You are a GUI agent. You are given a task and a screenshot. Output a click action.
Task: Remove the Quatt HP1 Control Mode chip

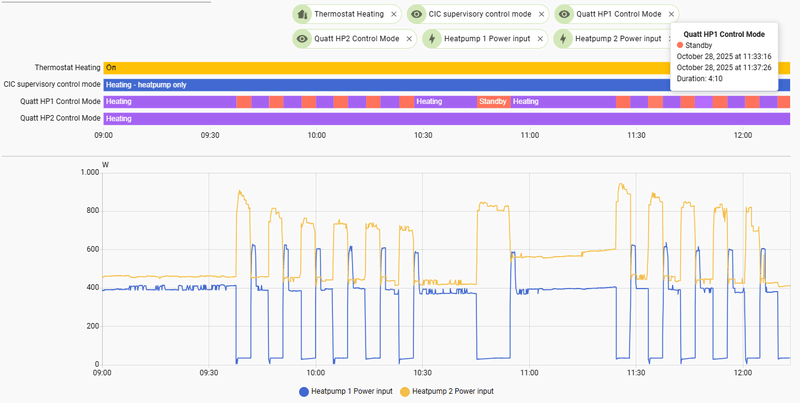pyautogui.click(x=672, y=15)
